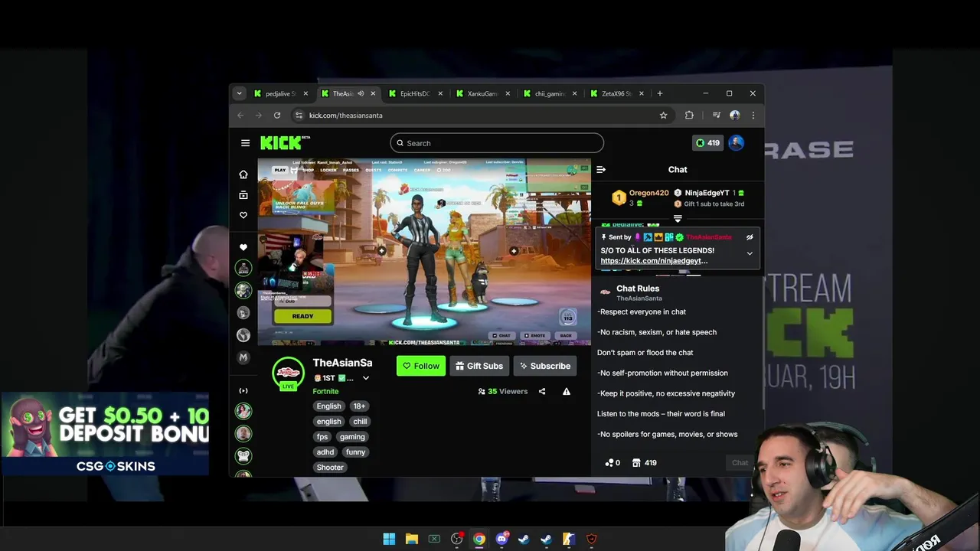This screenshot has height=551, width=980.
Task: Mute the TheAsianSanta tab audio
Action: [x=361, y=93]
